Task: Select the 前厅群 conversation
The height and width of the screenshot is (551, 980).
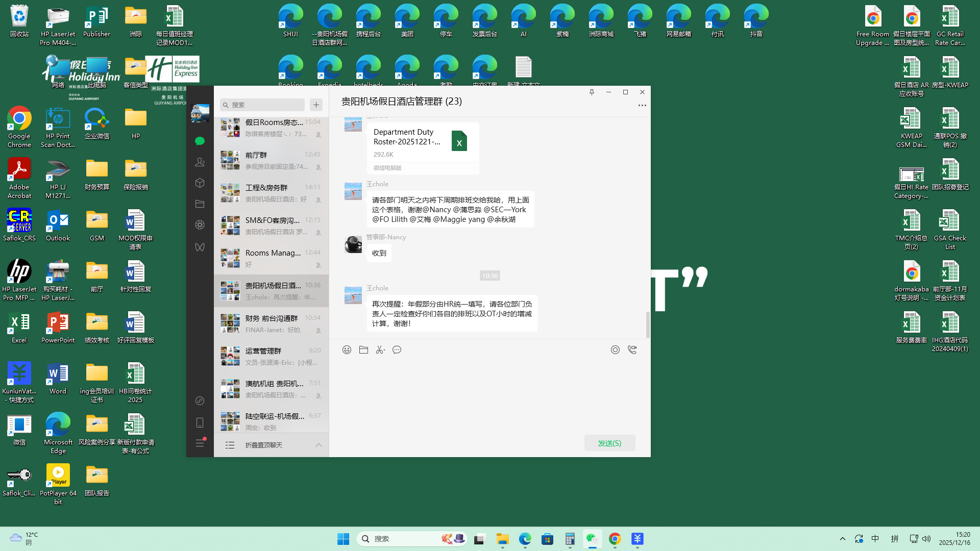Action: tap(271, 160)
